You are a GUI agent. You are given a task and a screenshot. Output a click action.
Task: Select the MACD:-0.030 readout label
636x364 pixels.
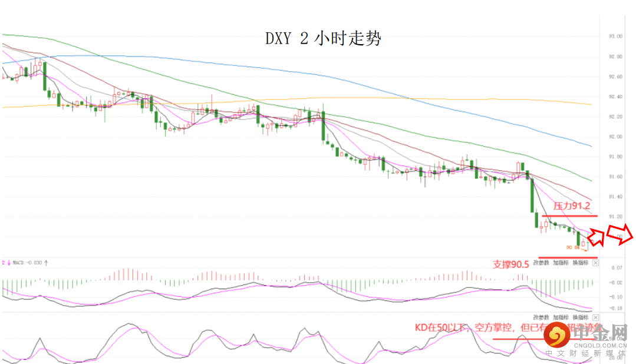[x=27, y=263]
